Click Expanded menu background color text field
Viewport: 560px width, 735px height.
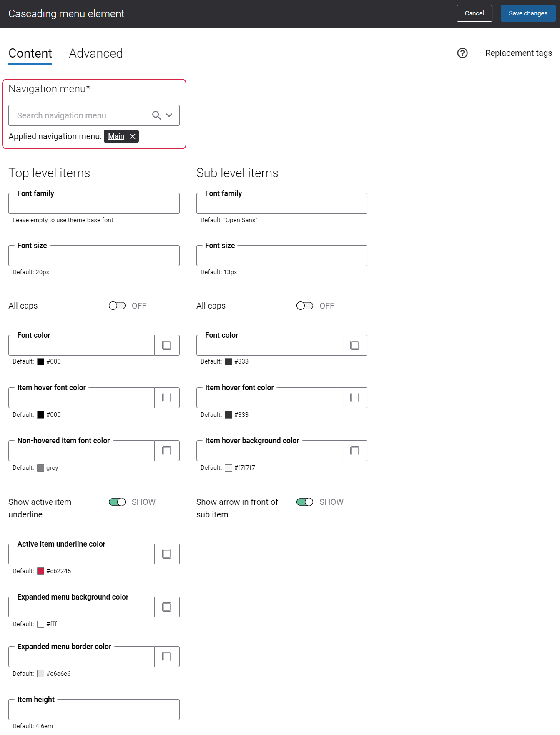click(81, 607)
